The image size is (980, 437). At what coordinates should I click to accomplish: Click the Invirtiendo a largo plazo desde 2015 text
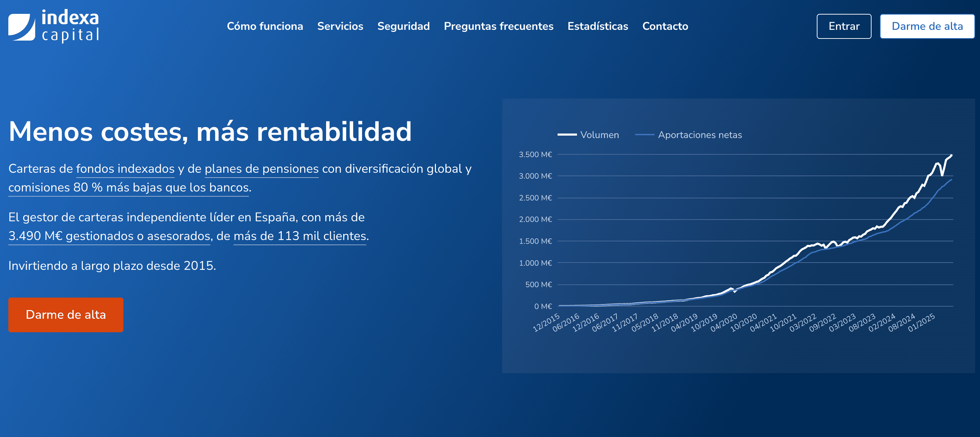point(112,266)
